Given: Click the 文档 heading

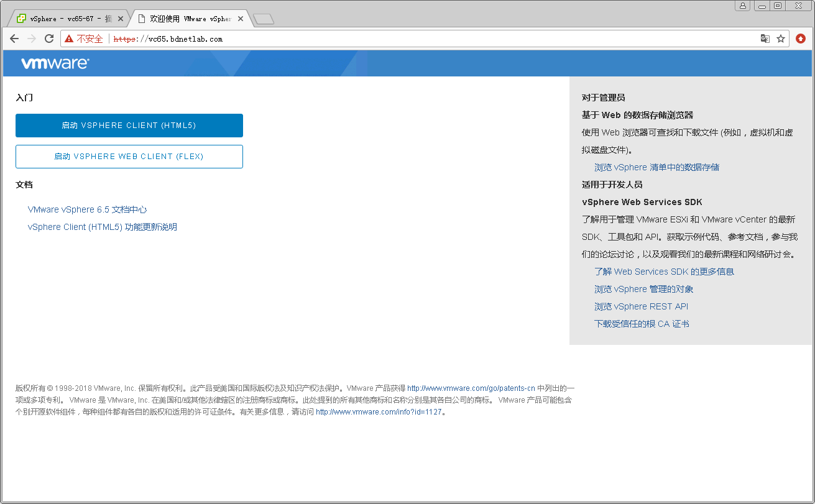Looking at the screenshot, I should pos(24,185).
